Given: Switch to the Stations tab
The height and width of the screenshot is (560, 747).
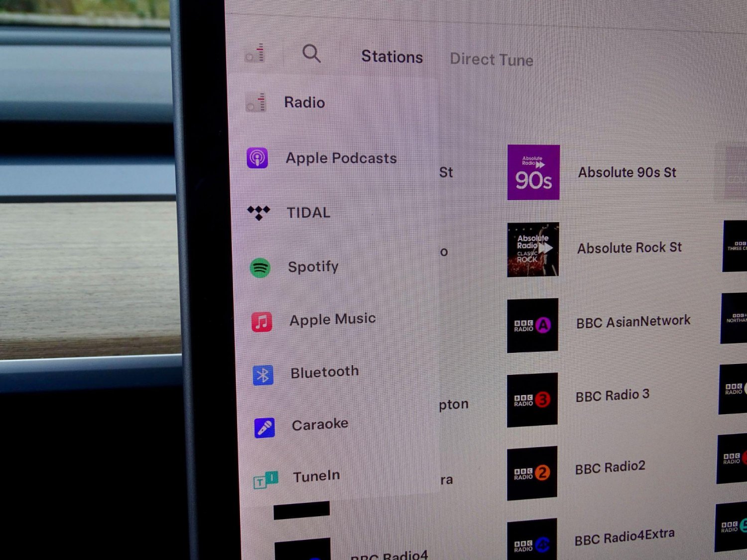Looking at the screenshot, I should 392,57.
